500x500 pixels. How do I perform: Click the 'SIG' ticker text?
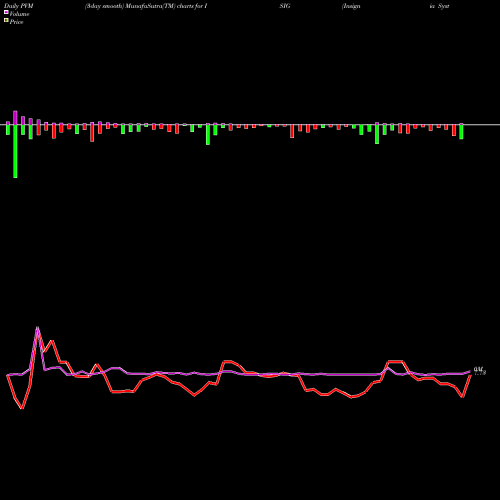pos(285,6)
